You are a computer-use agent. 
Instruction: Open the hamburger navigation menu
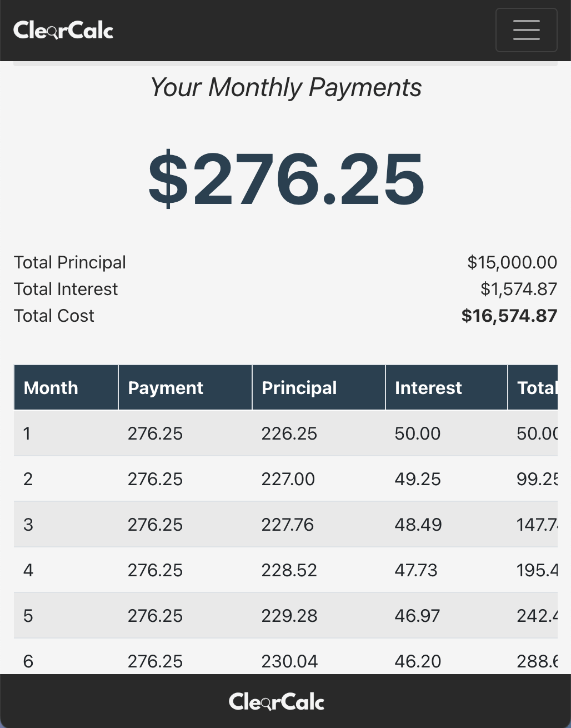pyautogui.click(x=526, y=30)
